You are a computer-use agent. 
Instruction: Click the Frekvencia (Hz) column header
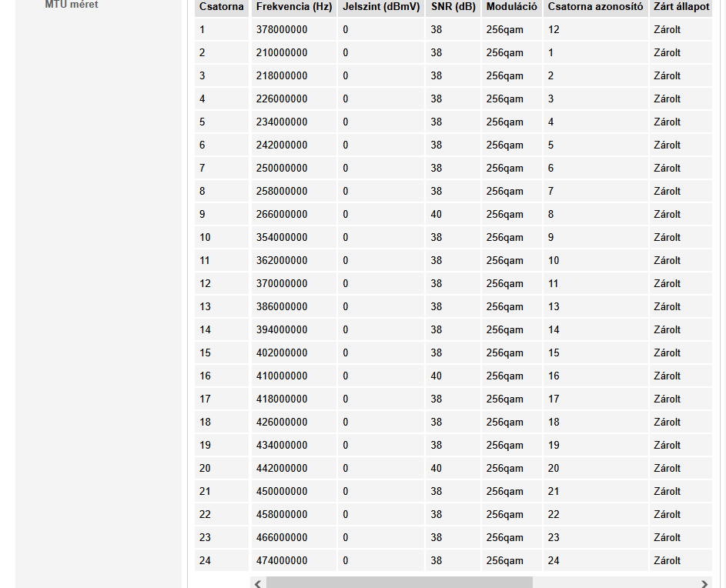(x=294, y=6)
